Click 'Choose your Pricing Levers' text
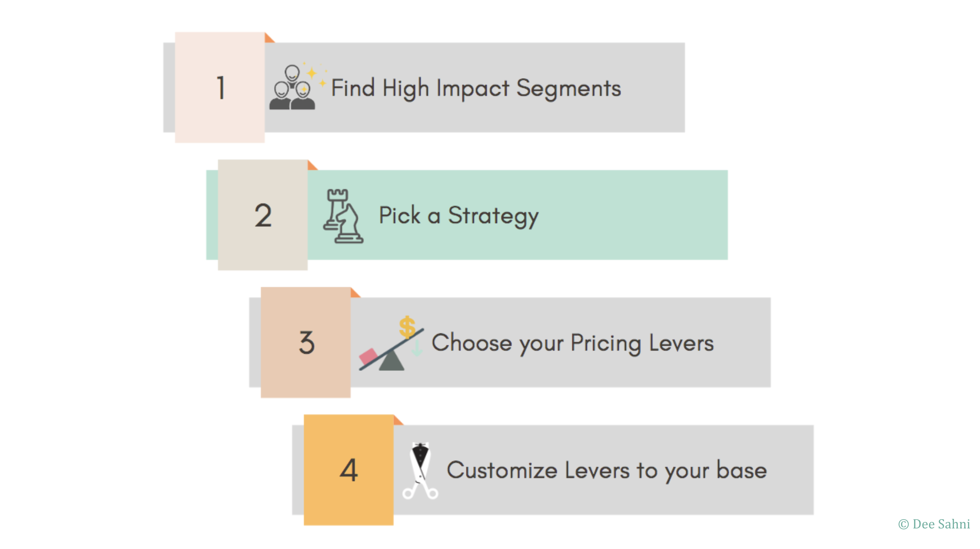The image size is (980, 549). pos(573,343)
